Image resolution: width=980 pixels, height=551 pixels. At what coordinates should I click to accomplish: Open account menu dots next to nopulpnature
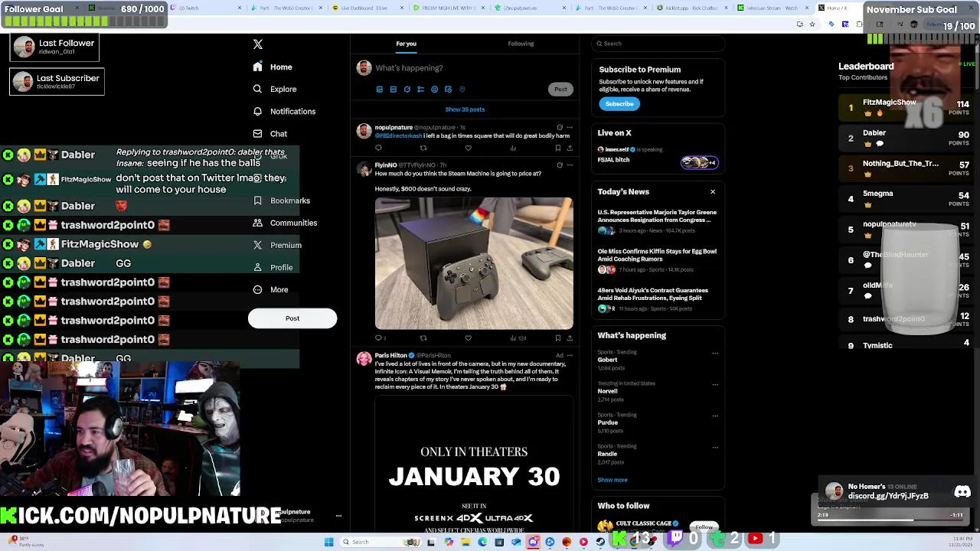(x=338, y=516)
